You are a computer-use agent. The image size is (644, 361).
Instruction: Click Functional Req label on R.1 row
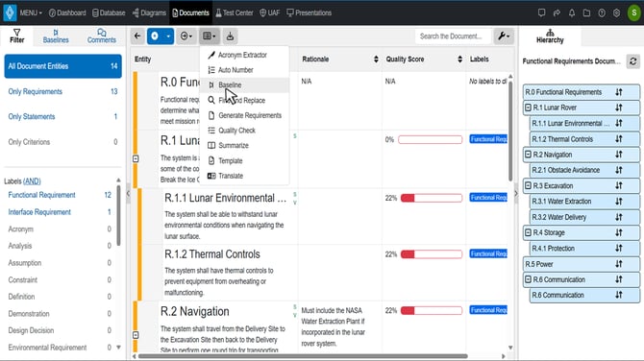pyautogui.click(x=488, y=139)
